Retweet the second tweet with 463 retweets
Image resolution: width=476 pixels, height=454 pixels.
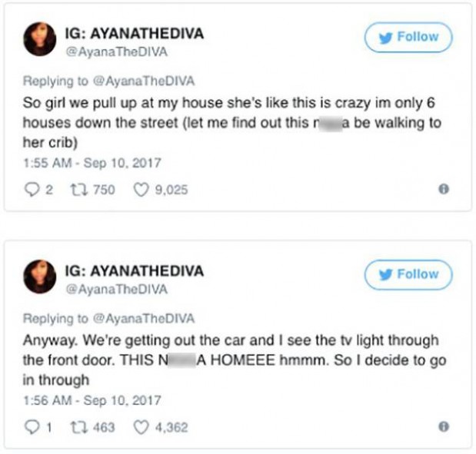[79, 427]
